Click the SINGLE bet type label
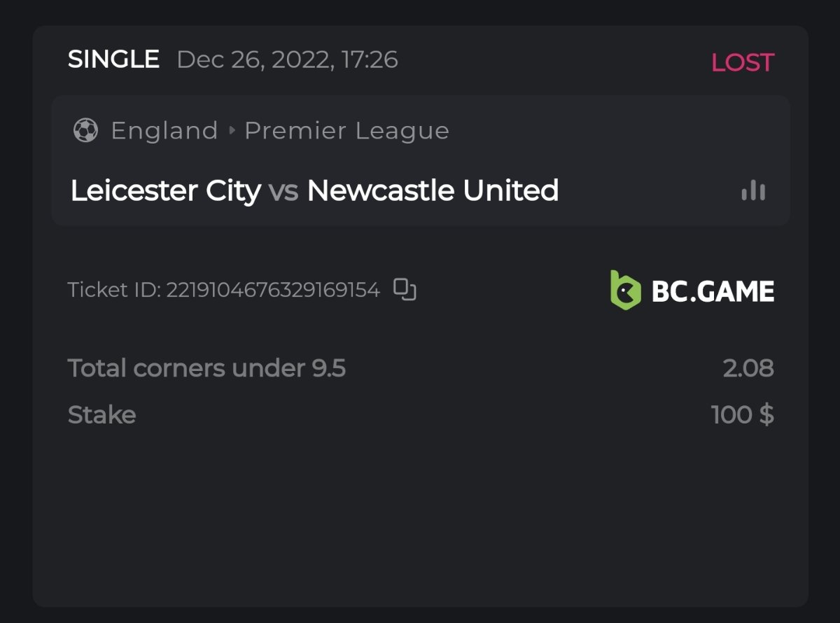Image resolution: width=840 pixels, height=623 pixels. point(113,59)
